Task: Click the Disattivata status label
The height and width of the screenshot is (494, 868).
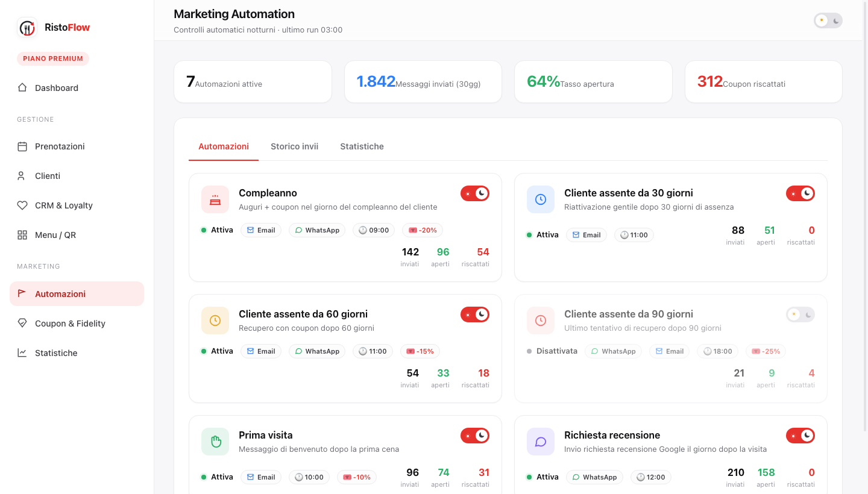Action: [557, 351]
